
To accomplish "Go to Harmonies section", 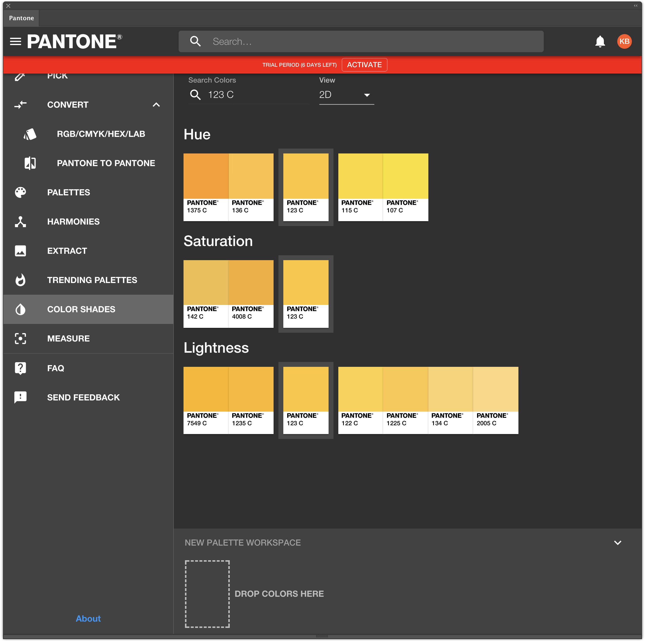I will pyautogui.click(x=88, y=221).
